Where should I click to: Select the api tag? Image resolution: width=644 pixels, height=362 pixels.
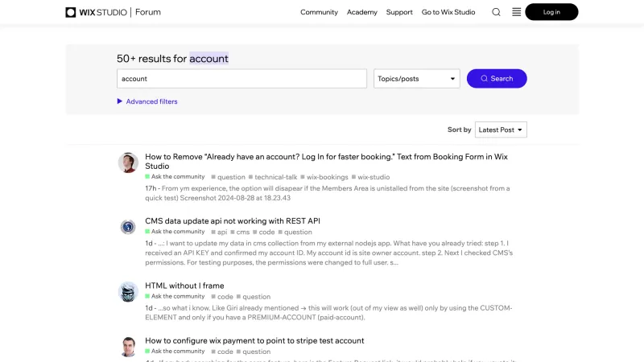[219, 232]
